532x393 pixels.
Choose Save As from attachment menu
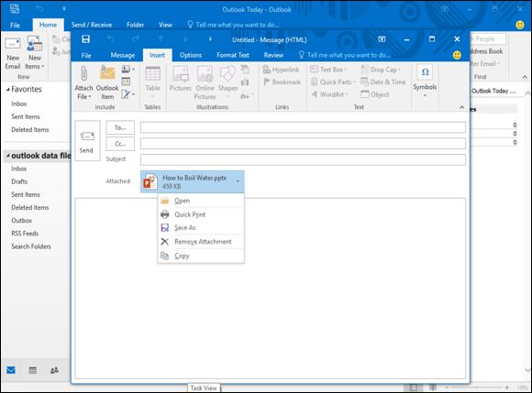201,228
